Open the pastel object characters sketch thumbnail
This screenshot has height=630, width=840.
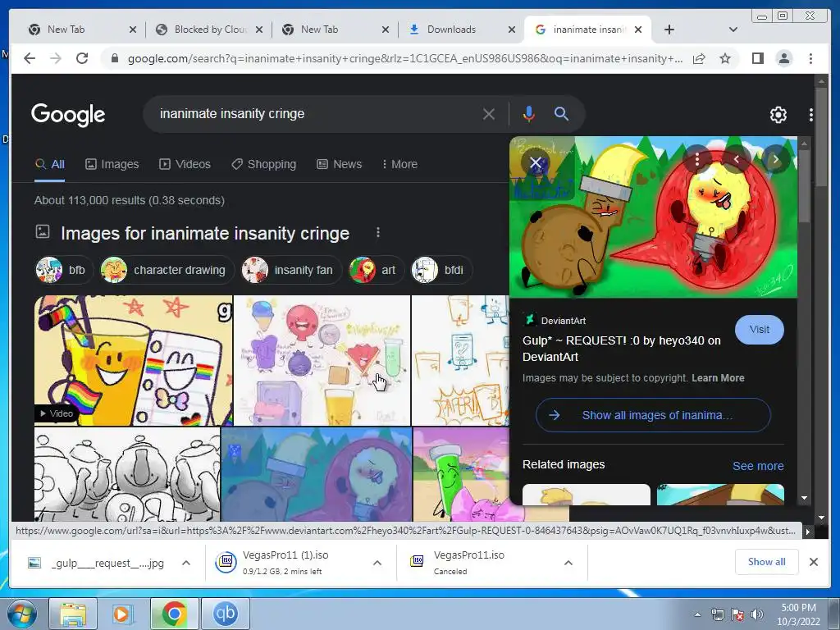click(322, 361)
